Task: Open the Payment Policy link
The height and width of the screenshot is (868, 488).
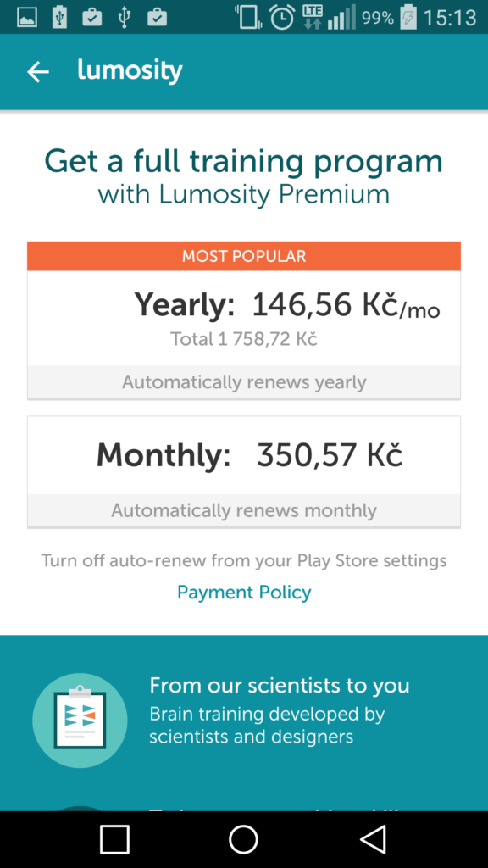Action: [244, 593]
